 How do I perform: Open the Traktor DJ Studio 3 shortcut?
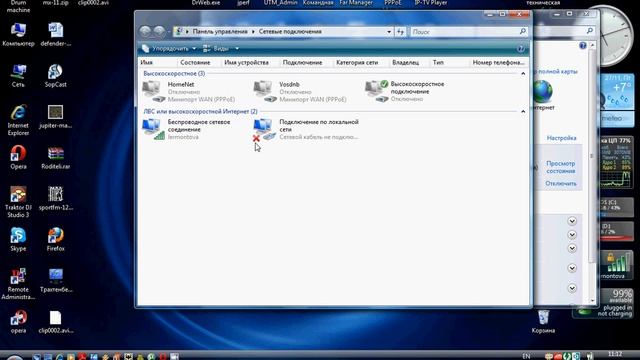pyautogui.click(x=18, y=202)
